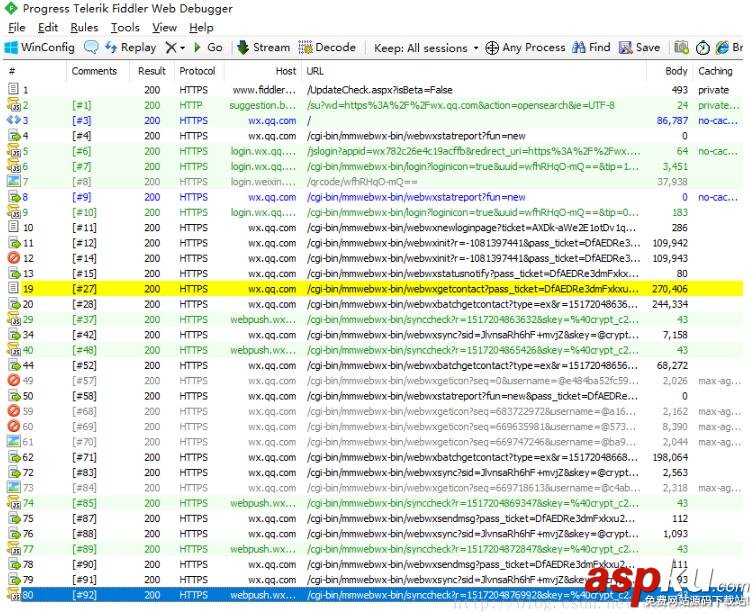This screenshot has height=613, width=755.
Task: Open the Rules menu
Action: click(84, 27)
